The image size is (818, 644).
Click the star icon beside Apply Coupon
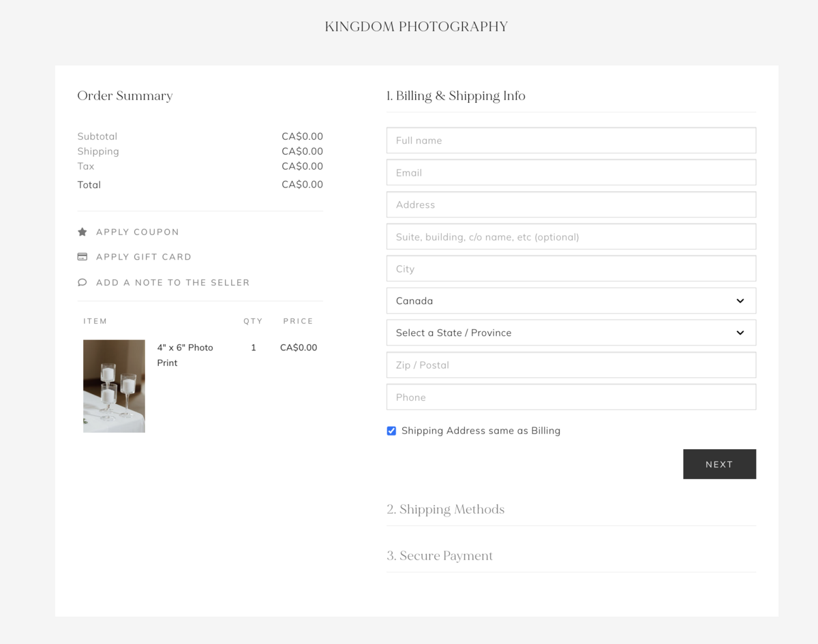click(82, 232)
